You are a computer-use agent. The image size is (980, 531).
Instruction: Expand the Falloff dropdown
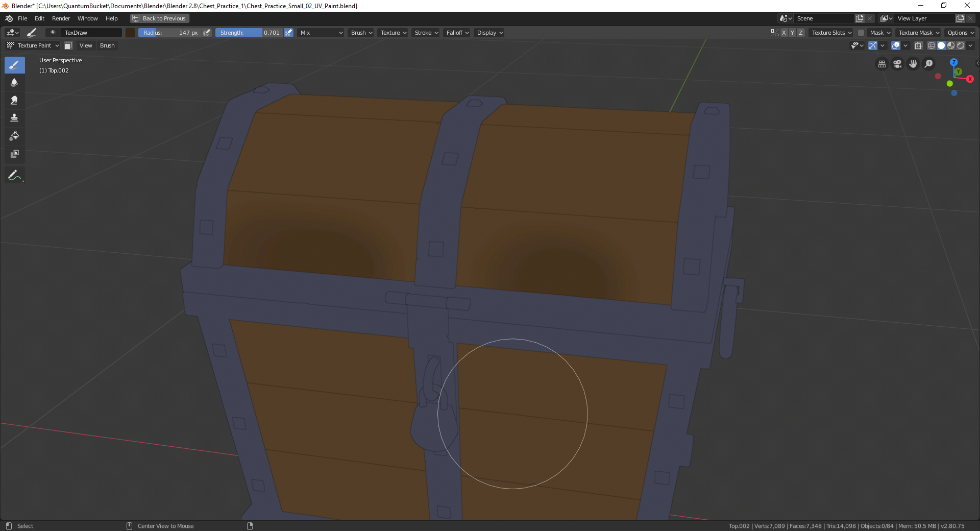click(457, 33)
